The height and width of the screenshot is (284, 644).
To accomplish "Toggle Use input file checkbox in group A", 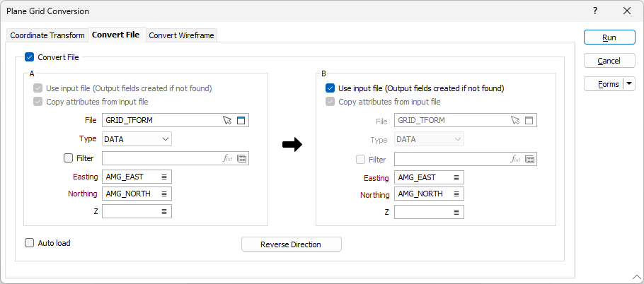I will 38,88.
